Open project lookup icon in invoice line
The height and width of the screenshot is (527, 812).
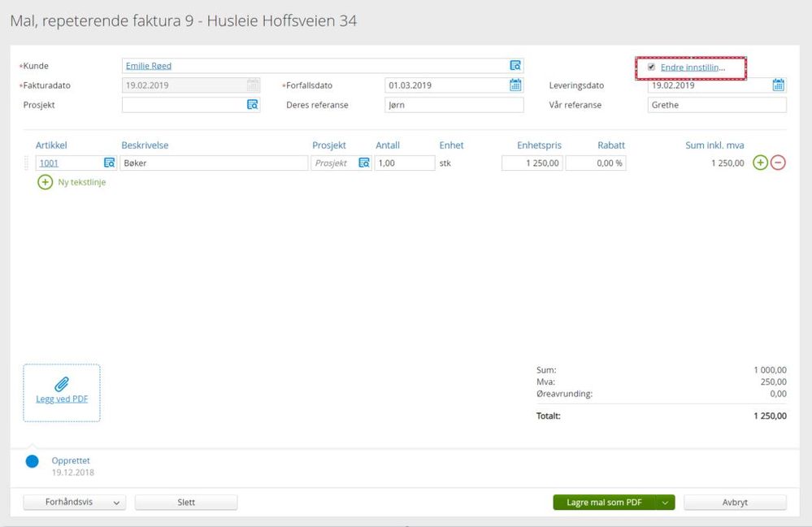[364, 163]
